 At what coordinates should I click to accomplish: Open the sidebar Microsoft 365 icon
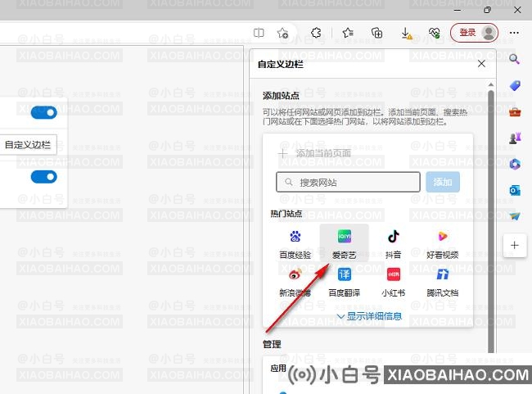coord(515,164)
